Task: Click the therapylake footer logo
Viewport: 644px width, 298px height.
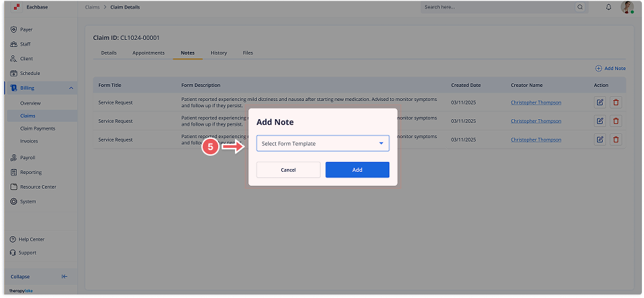Action: tap(21, 290)
